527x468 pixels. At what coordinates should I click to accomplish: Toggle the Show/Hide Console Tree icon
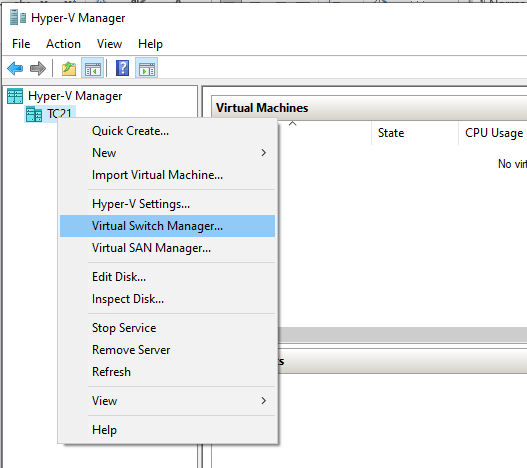click(92, 68)
